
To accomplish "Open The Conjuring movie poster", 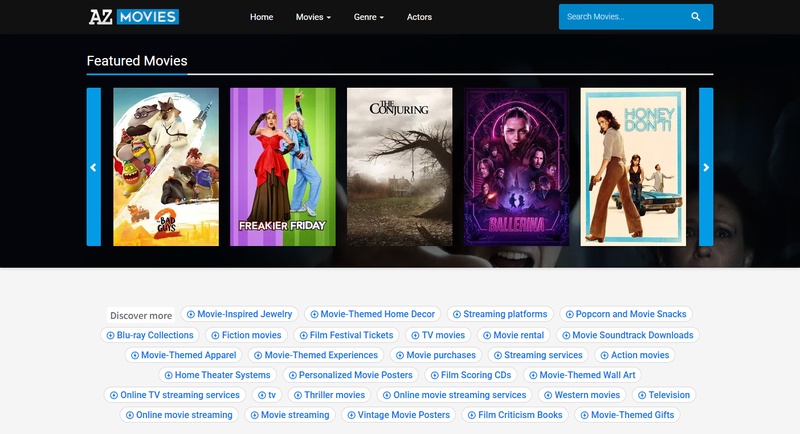I will tap(400, 167).
